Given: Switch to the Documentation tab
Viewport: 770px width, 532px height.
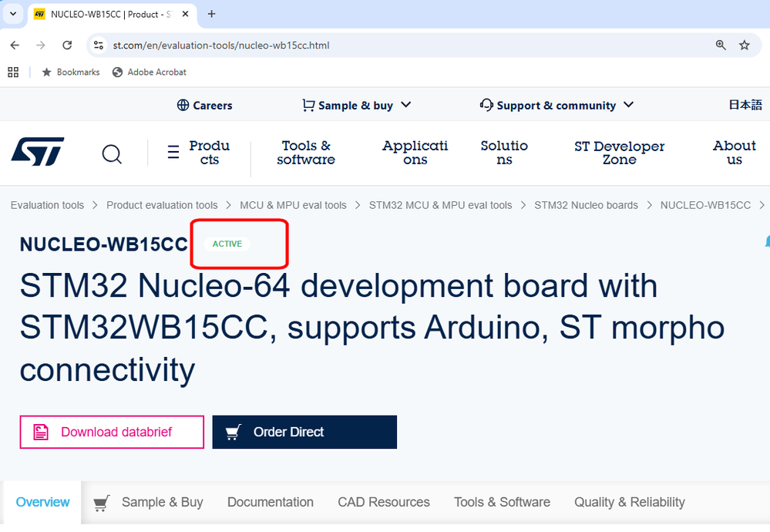Looking at the screenshot, I should [271, 502].
